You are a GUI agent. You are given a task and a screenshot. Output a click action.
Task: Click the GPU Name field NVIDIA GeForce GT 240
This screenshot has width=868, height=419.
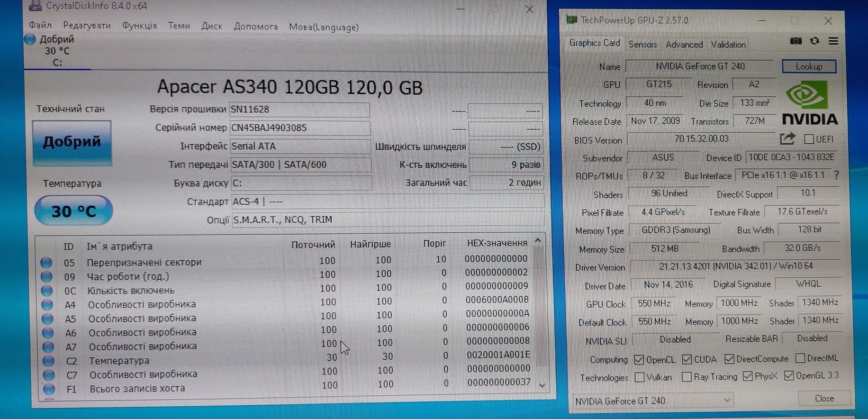(699, 66)
